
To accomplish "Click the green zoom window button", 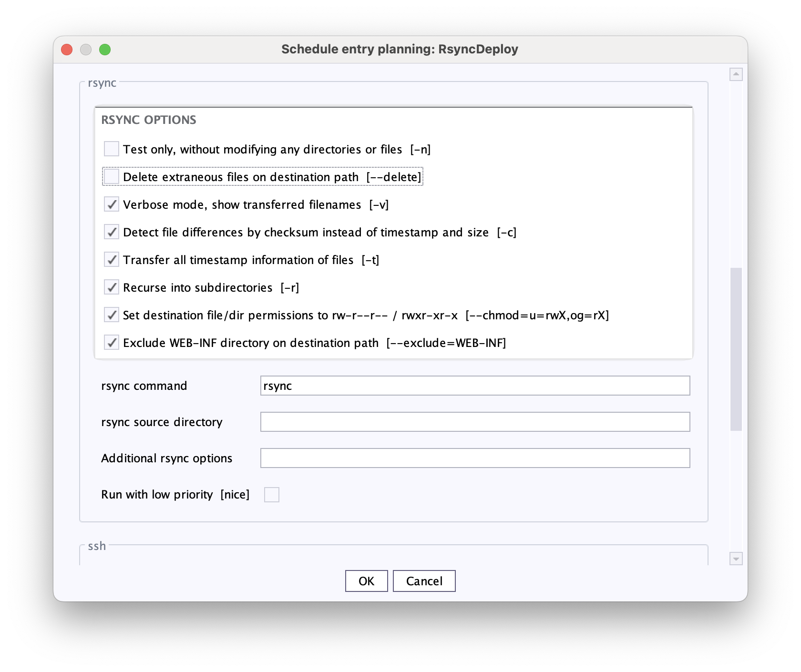I will (x=105, y=50).
